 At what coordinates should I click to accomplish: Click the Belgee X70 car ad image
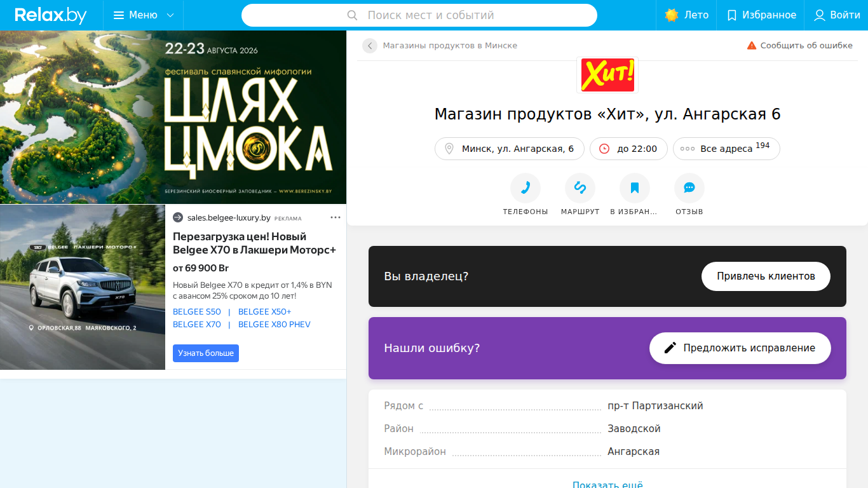point(83,287)
